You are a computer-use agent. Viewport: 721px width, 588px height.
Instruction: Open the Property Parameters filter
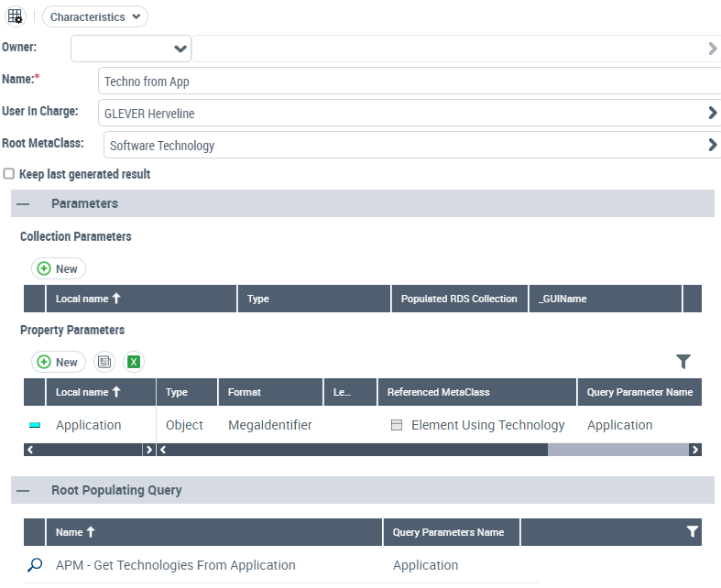(x=683, y=362)
